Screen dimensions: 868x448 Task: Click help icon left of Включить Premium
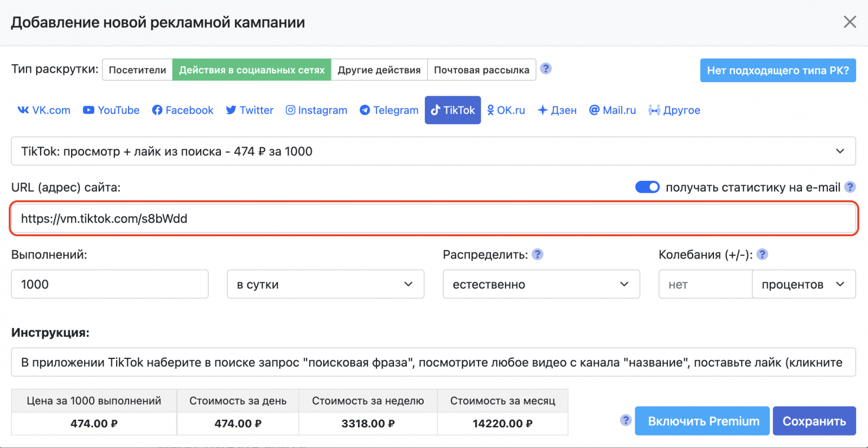[x=626, y=420]
